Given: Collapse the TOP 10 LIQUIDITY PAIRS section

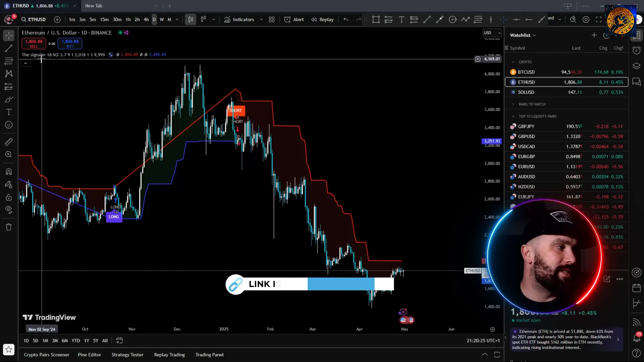Looking at the screenshot, I should coord(513,116).
